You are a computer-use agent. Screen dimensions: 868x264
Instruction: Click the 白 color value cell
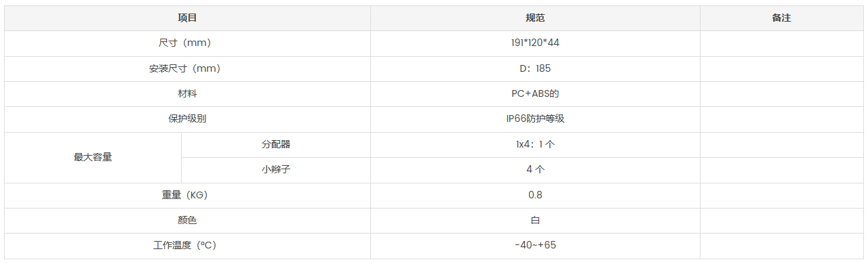coord(535,221)
